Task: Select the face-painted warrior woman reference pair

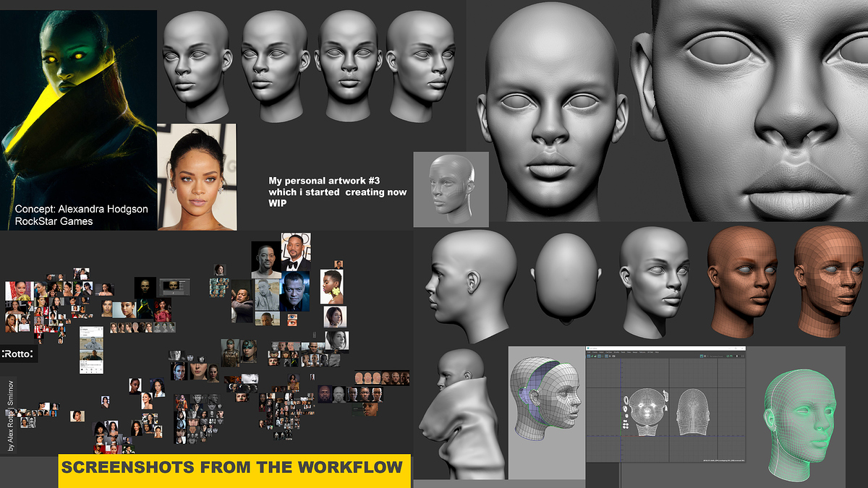Action: [x=239, y=351]
